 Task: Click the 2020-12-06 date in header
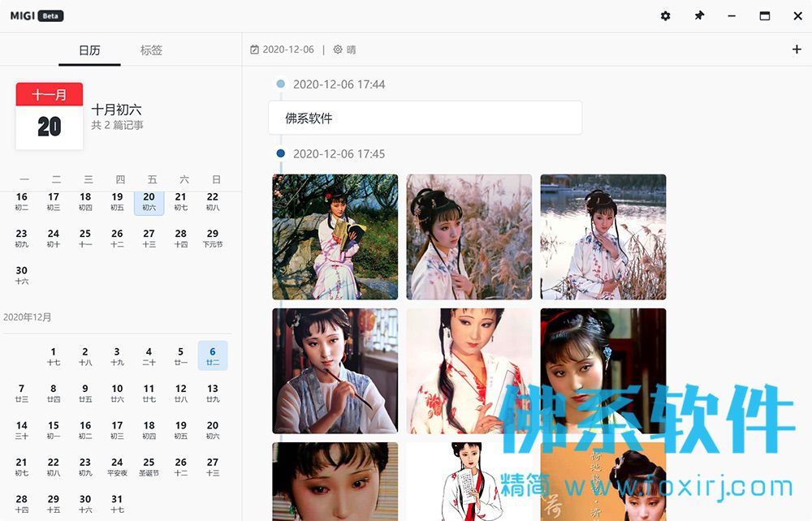coord(288,50)
